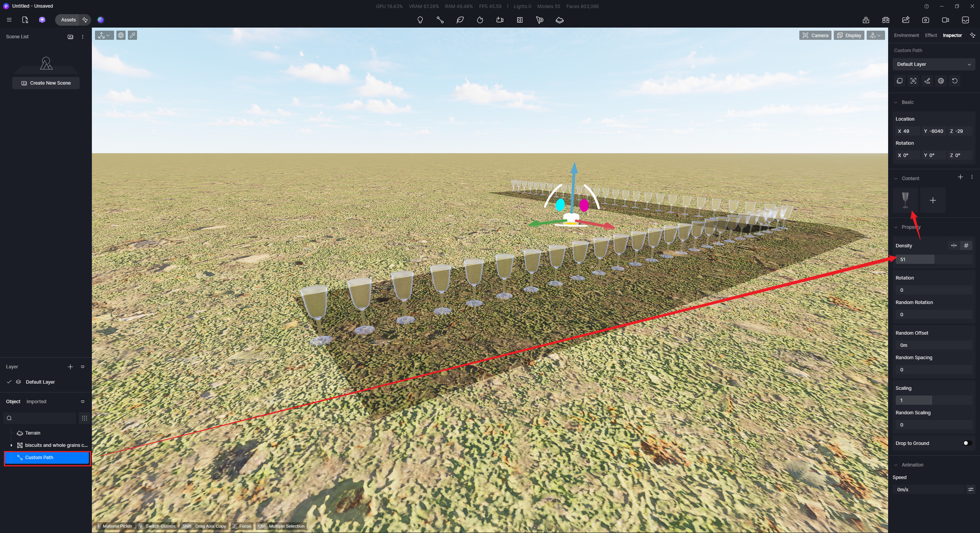Click the reset icon under Default Layer
This screenshot has width=980, height=533.
click(x=955, y=81)
